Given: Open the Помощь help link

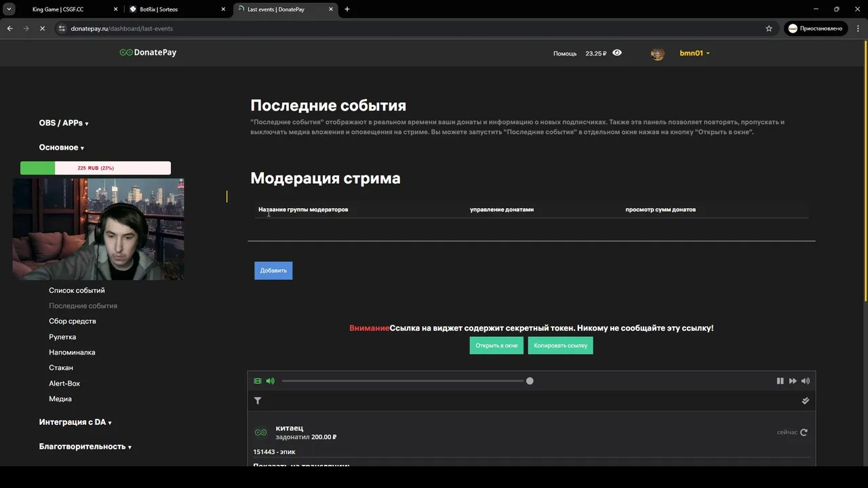Looking at the screenshot, I should click(x=565, y=54).
